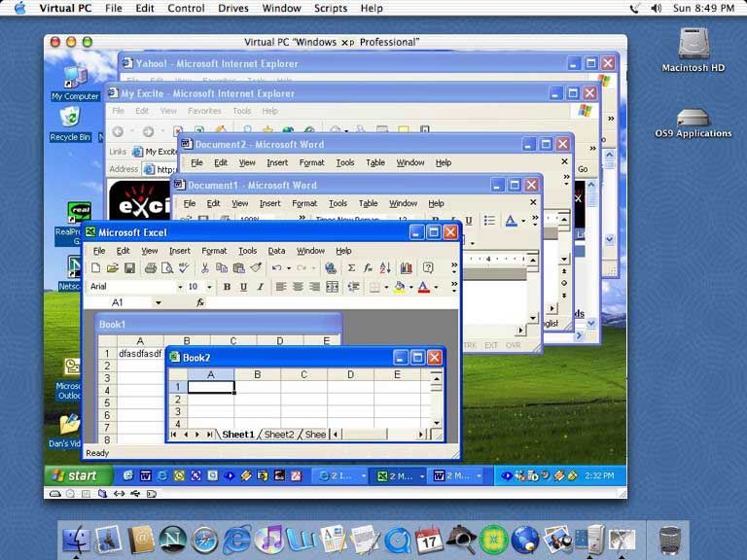Open the Format menu in Excel
Screen dimensions: 747x560
click(214, 251)
